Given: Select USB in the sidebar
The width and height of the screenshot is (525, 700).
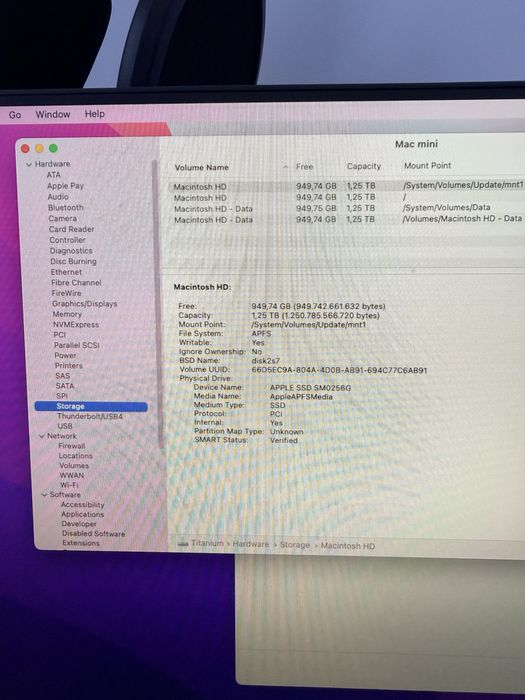Looking at the screenshot, I should [x=65, y=426].
